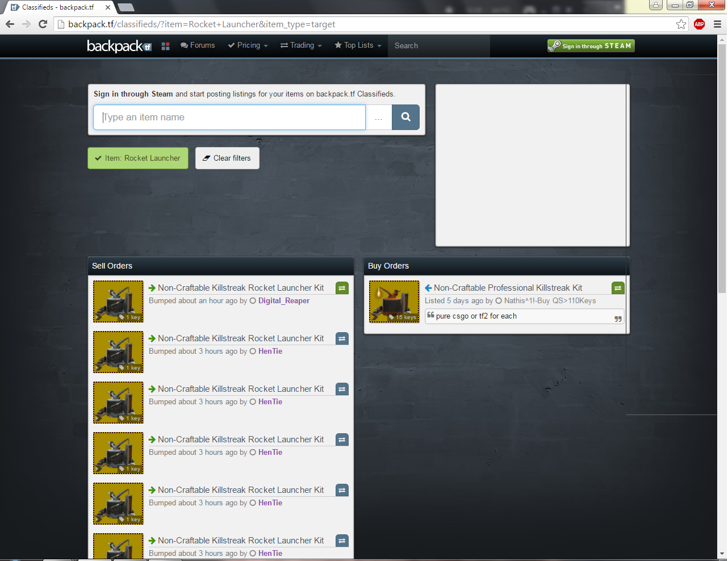The height and width of the screenshot is (561, 728).
Task: Click the page's vertical scrollbar thumb
Action: (722, 168)
